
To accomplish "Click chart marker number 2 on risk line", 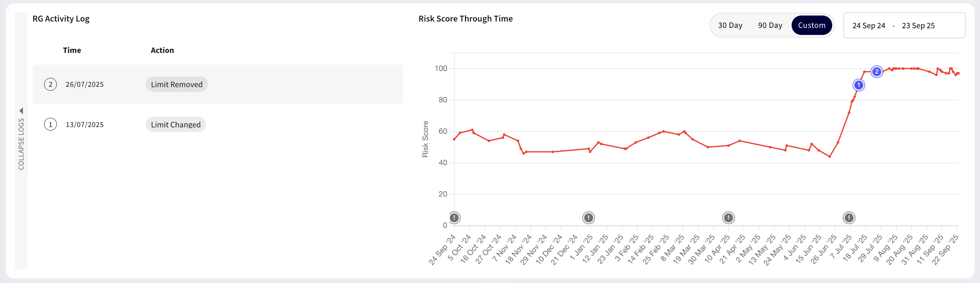I will coord(877,72).
